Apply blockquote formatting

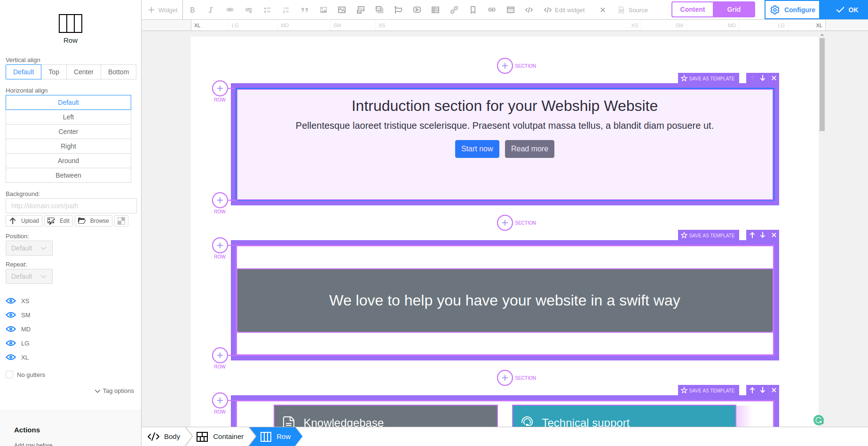[305, 10]
